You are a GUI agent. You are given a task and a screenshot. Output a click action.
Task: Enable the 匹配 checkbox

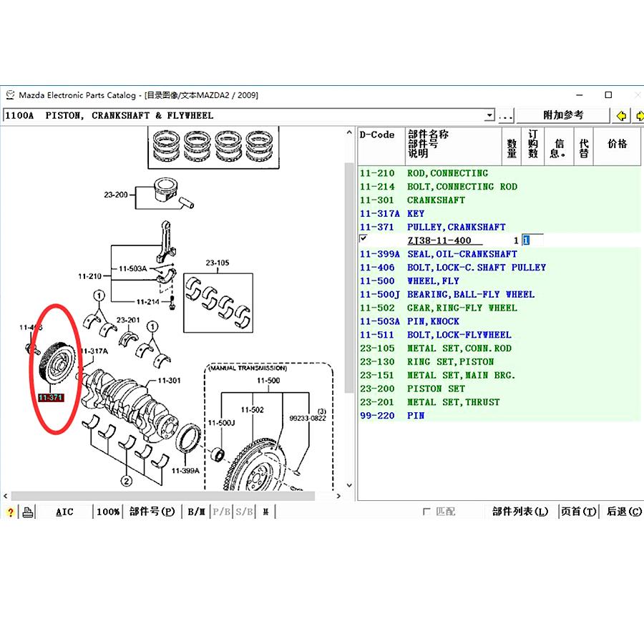(426, 512)
